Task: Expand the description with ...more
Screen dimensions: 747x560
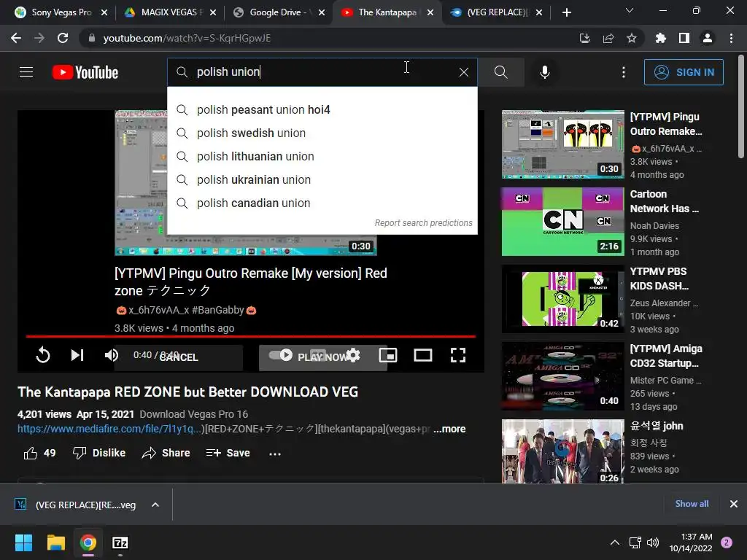Action: 449,429
